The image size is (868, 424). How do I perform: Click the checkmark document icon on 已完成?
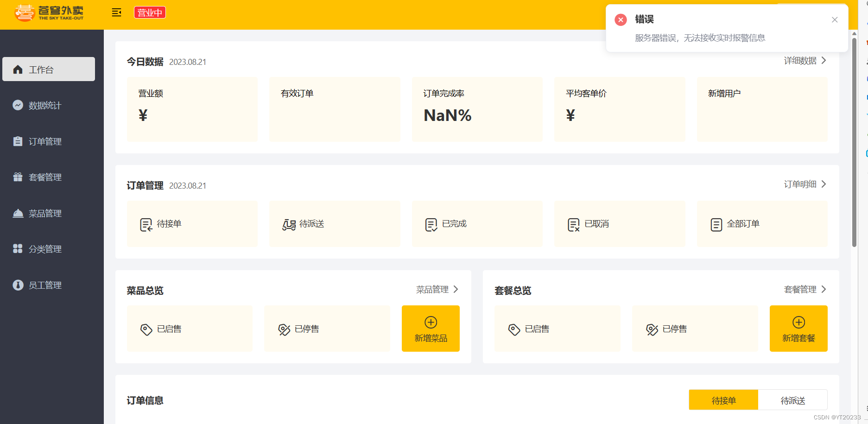[431, 225]
